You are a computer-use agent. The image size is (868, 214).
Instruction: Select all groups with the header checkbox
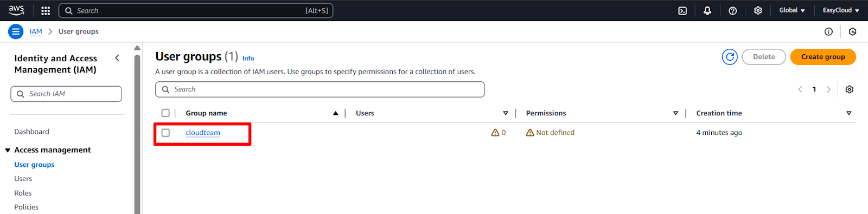(x=165, y=113)
